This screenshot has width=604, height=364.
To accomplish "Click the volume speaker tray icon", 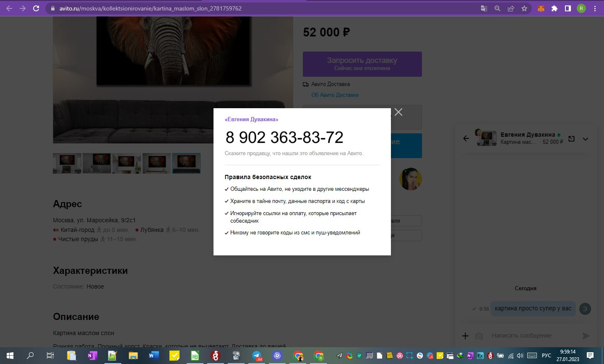I will [x=520, y=356].
